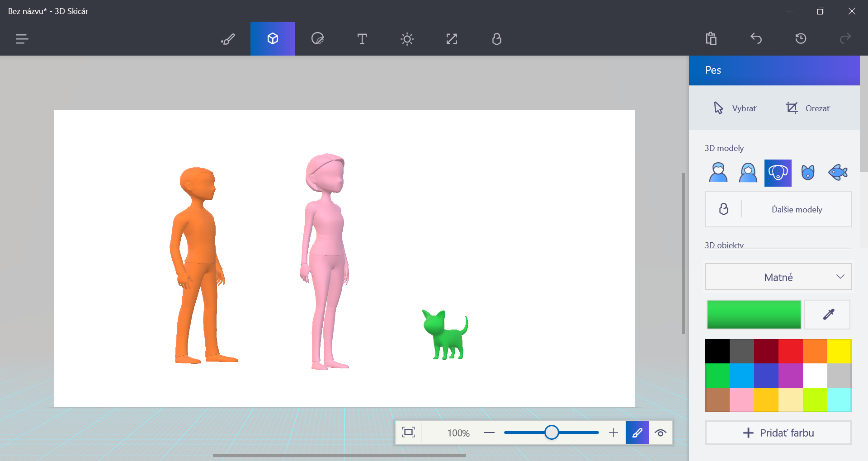This screenshot has width=868, height=461.
Task: Open the hamburger menu
Action: (x=22, y=39)
